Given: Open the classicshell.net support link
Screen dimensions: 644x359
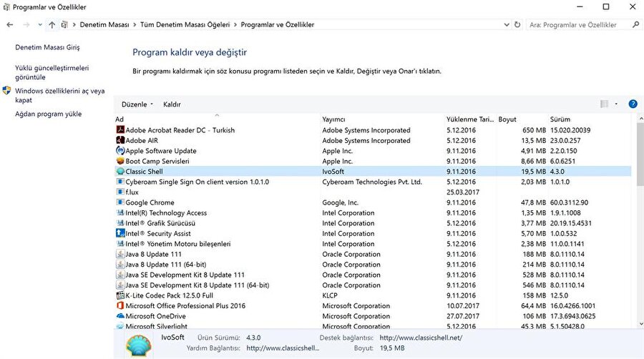Looking at the screenshot, I should pyautogui.click(x=421, y=338).
